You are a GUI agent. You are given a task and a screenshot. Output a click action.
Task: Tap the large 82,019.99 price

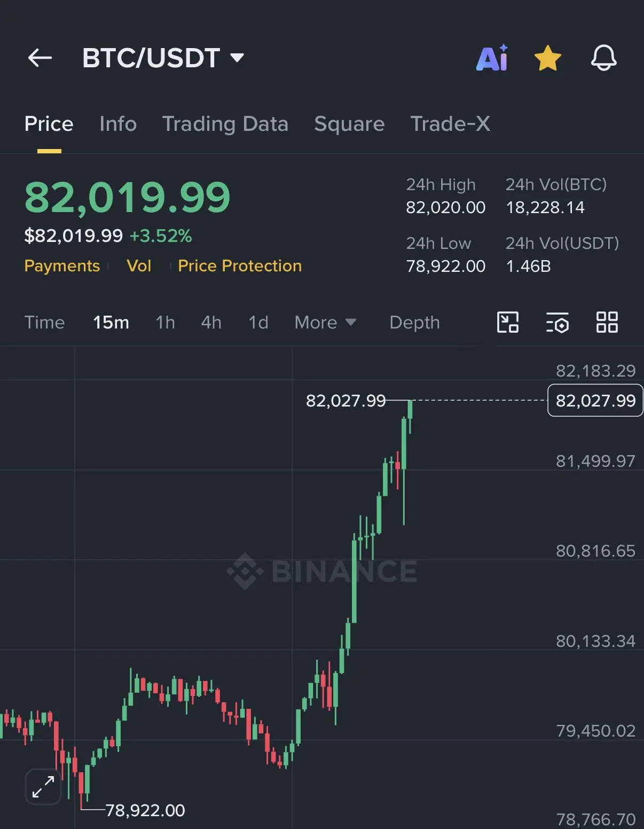pos(127,198)
